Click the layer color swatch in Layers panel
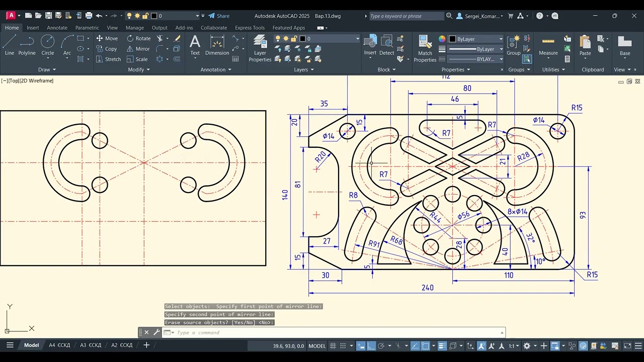Screen dimensions: 644x362 [302, 39]
